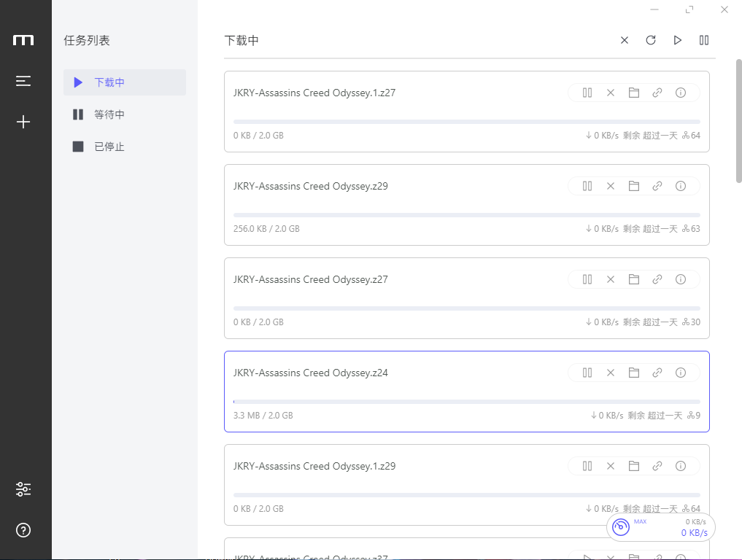The height and width of the screenshot is (560, 742).
Task: Show info for Odyssey.1.z29 task
Action: pos(681,466)
